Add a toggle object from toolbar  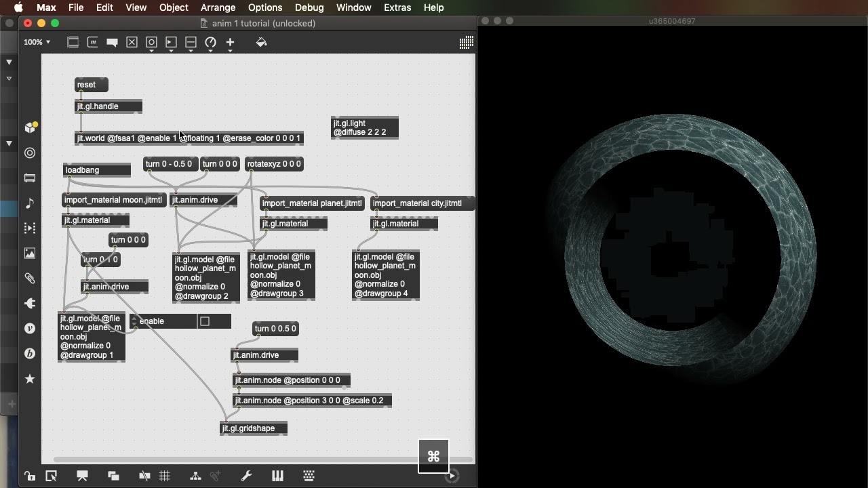coord(132,43)
